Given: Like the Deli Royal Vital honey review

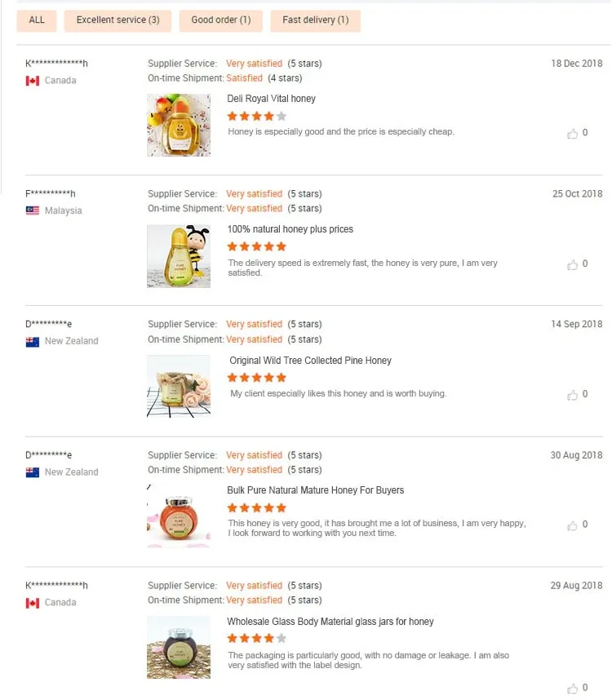Looking at the screenshot, I should pos(573,134).
